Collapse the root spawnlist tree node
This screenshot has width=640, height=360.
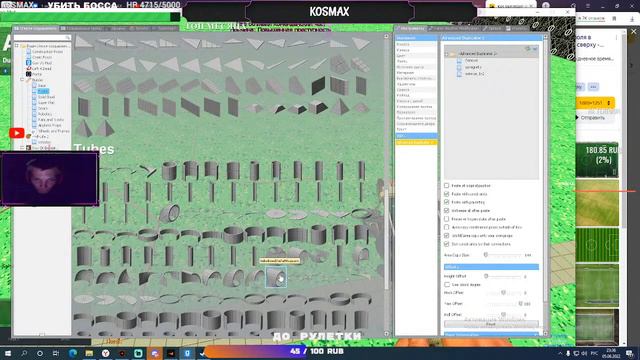17,46
